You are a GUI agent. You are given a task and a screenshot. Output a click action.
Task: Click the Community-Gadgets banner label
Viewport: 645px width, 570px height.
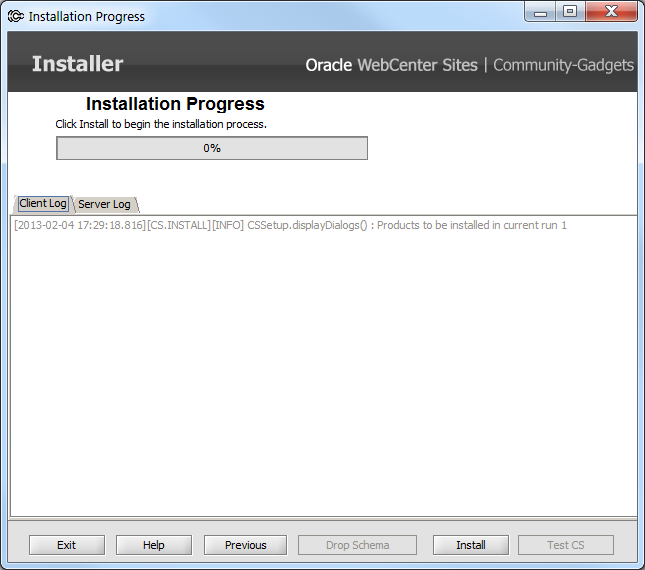coord(564,65)
